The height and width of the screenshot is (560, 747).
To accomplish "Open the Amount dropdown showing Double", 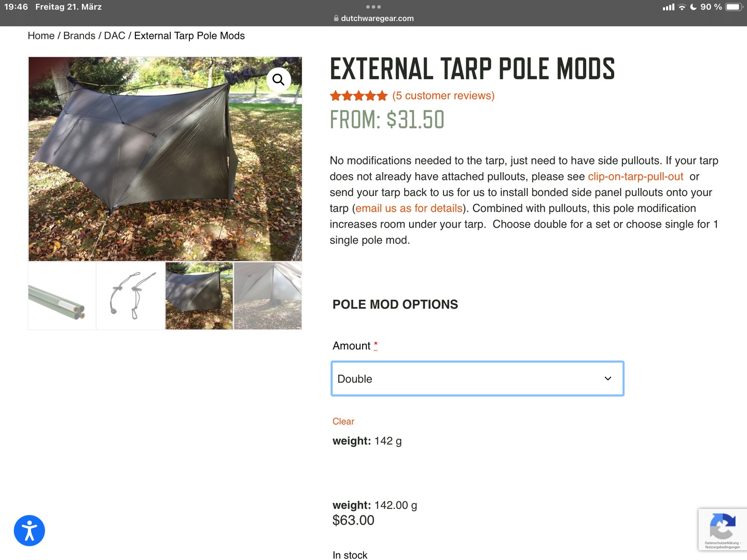I will click(477, 379).
